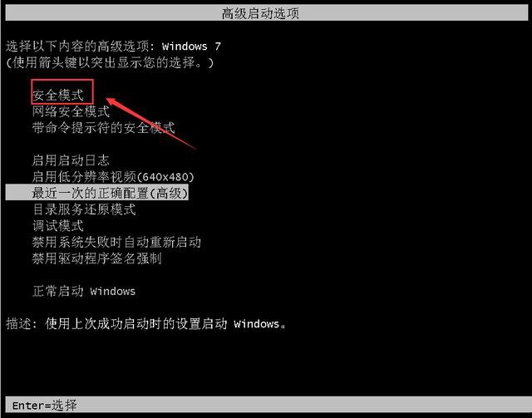Select 目录服务还原模式 boot option

84,209
